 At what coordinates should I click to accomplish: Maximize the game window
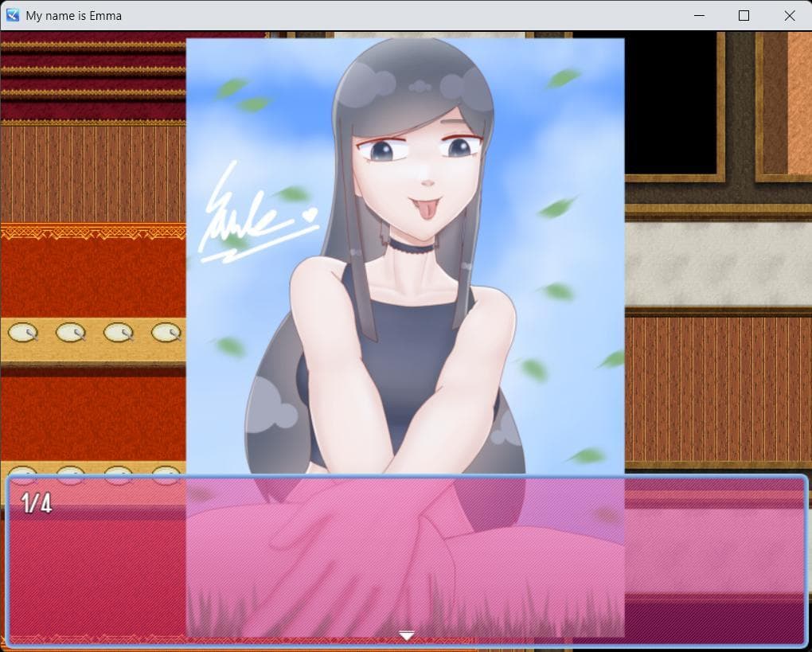tap(744, 16)
